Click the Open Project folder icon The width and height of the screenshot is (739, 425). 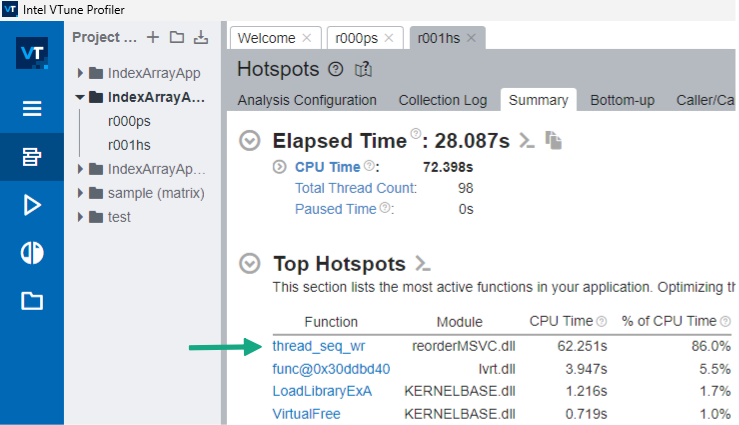(177, 37)
